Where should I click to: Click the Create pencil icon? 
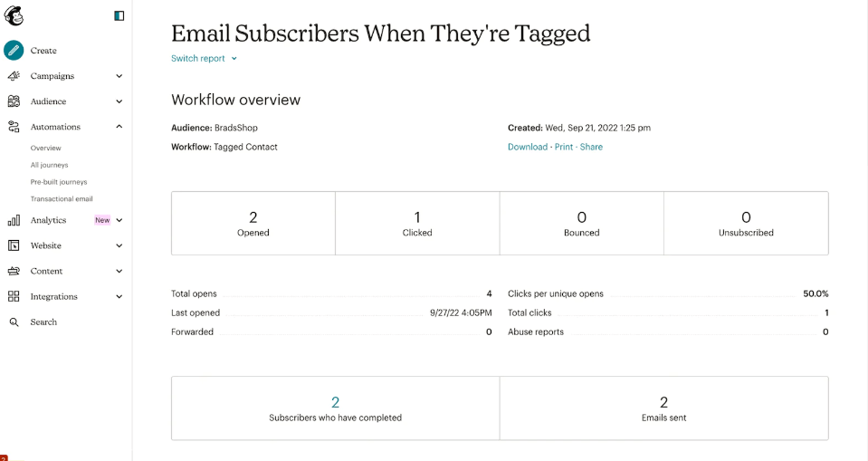point(14,51)
